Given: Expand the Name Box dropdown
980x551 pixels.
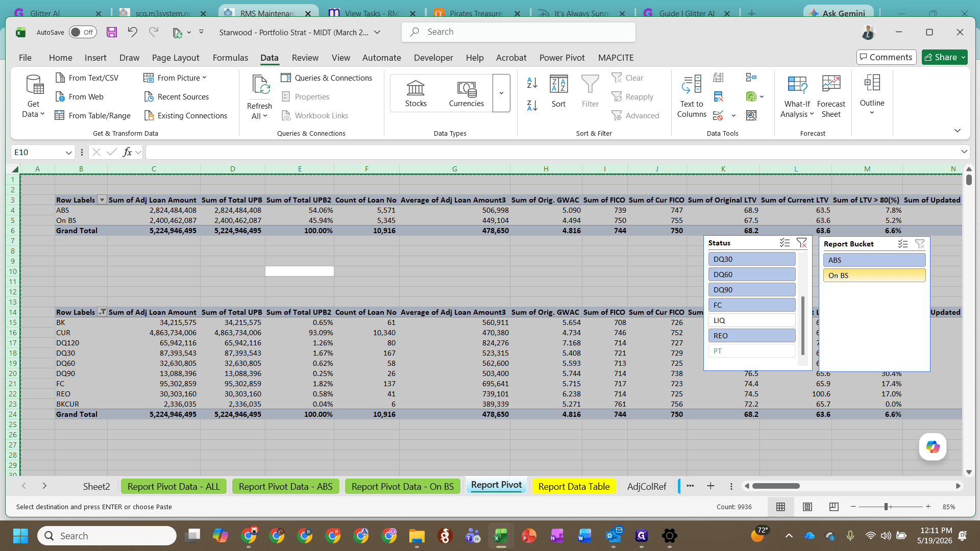Looking at the screenshot, I should (68, 153).
